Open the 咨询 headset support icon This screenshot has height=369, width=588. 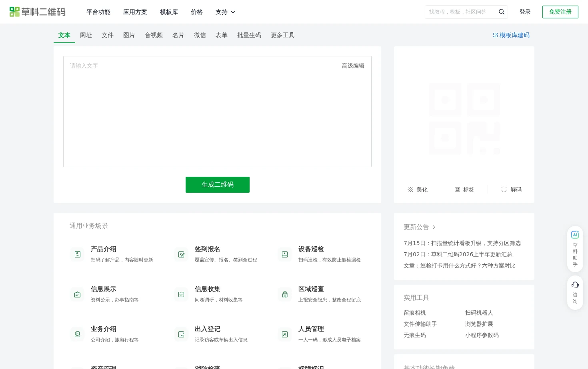575,285
